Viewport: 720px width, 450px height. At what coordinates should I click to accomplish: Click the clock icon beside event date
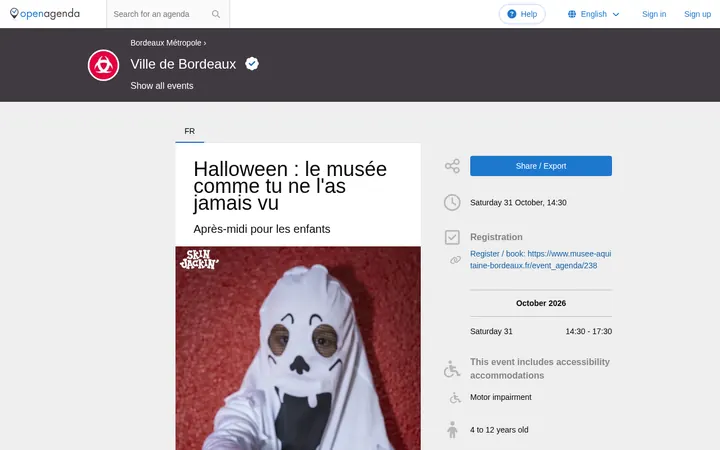tap(452, 202)
